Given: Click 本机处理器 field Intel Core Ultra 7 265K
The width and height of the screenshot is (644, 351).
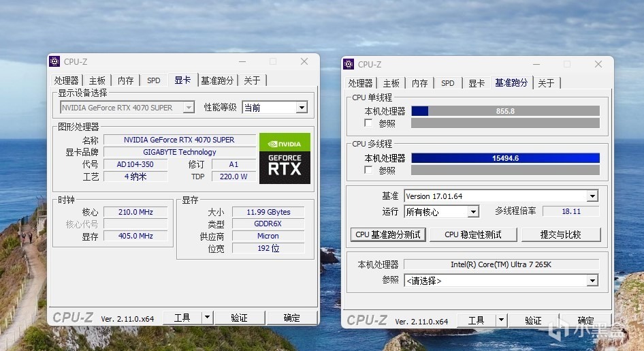Looking at the screenshot, I should [x=501, y=264].
